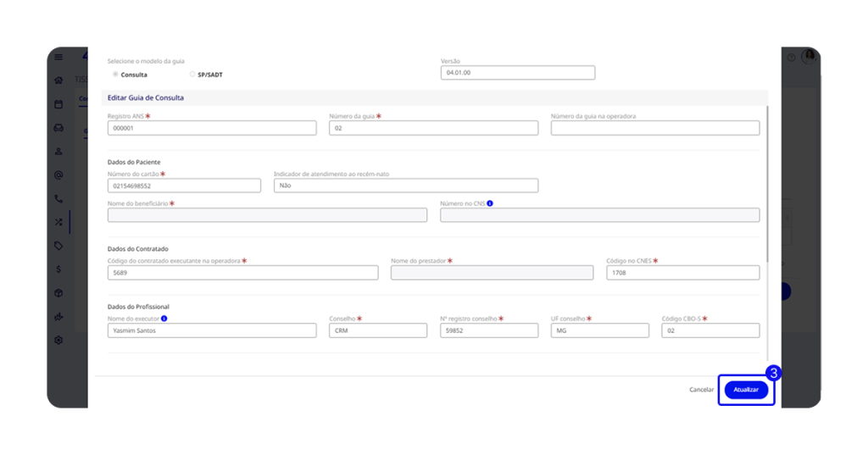Click the info icon beside Nome do executor
The height and width of the screenshot is (455, 868).
tap(164, 319)
